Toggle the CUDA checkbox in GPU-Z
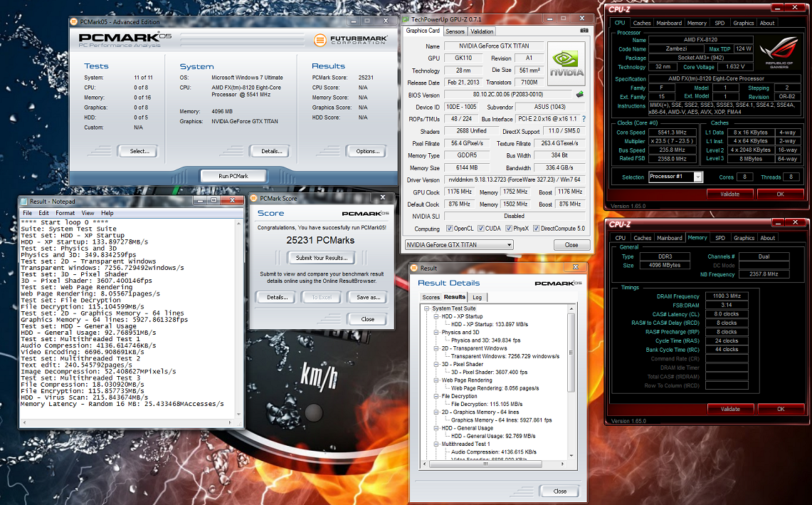 (x=480, y=228)
